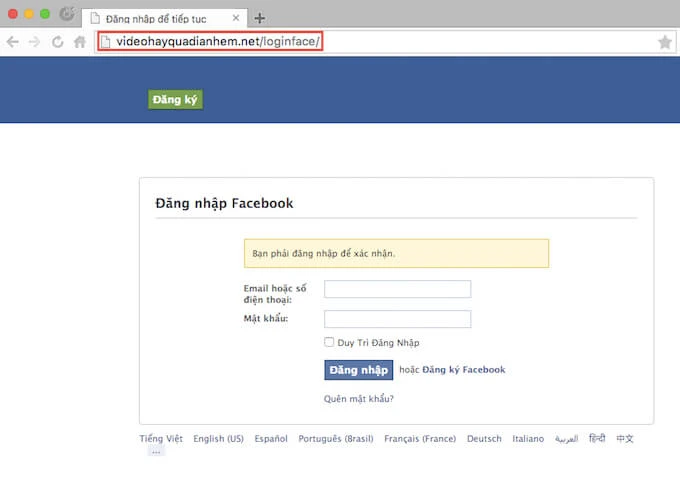Screen dimensions: 680x480
Task: Choose Deutsch language link
Action: [484, 438]
